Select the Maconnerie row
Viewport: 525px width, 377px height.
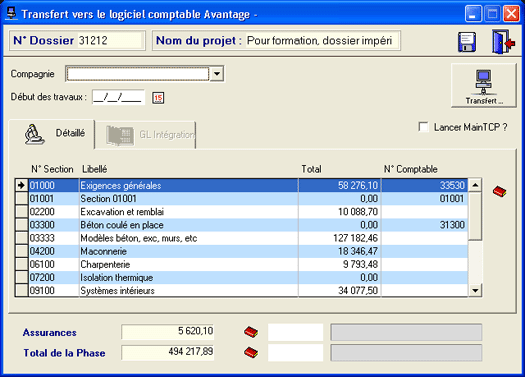(x=241, y=251)
